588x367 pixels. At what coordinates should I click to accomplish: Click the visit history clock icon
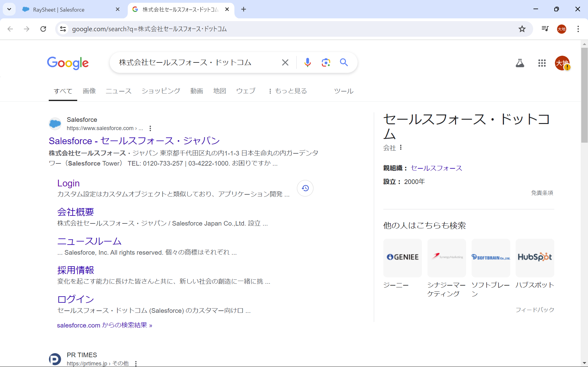[305, 188]
